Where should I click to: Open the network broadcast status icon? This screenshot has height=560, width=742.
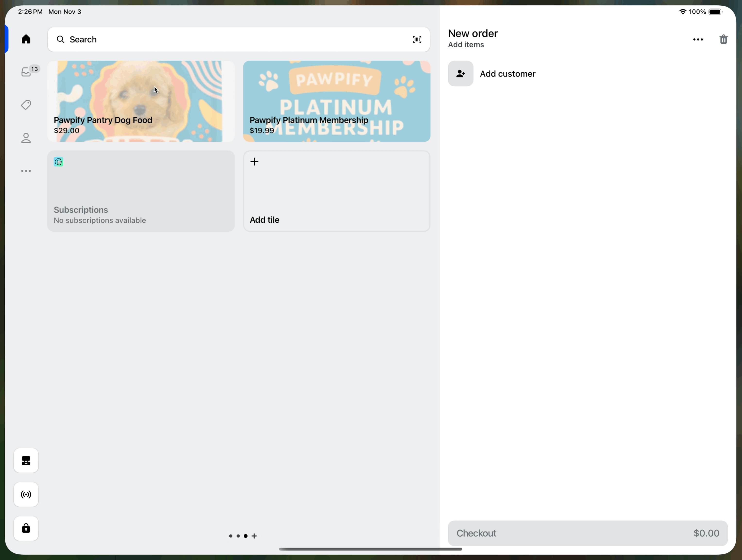point(26,494)
